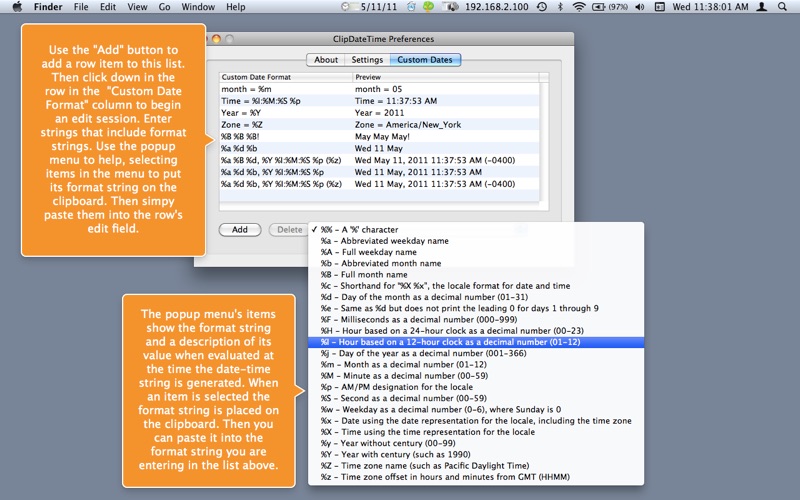This screenshot has height=500, width=800.
Task: Select the '%a %d %b' format row
Action: pyautogui.click(x=379, y=148)
